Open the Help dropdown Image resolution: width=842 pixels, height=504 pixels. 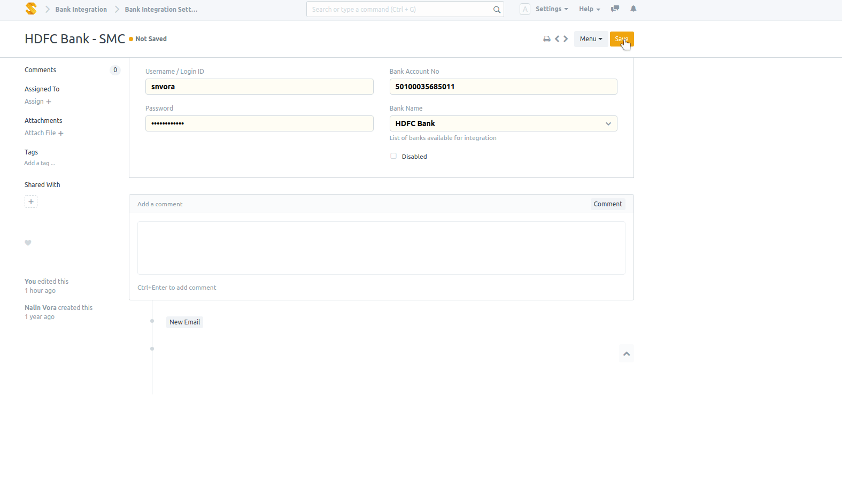point(589,9)
